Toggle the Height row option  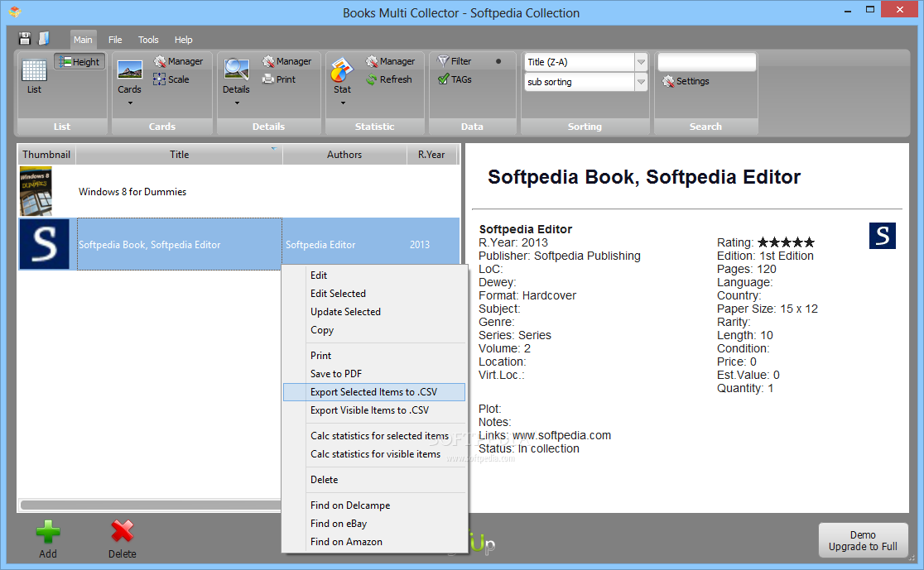coord(80,62)
